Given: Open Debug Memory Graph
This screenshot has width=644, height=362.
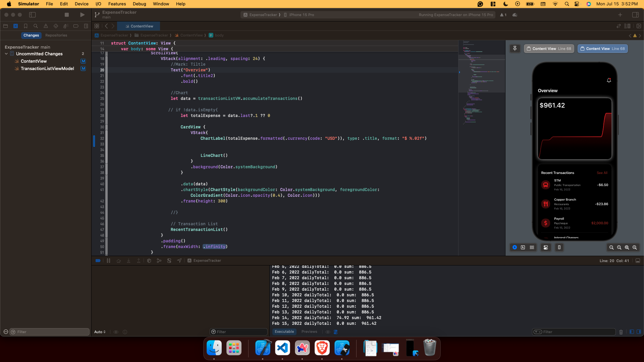Looking at the screenshot, I should 159,260.
